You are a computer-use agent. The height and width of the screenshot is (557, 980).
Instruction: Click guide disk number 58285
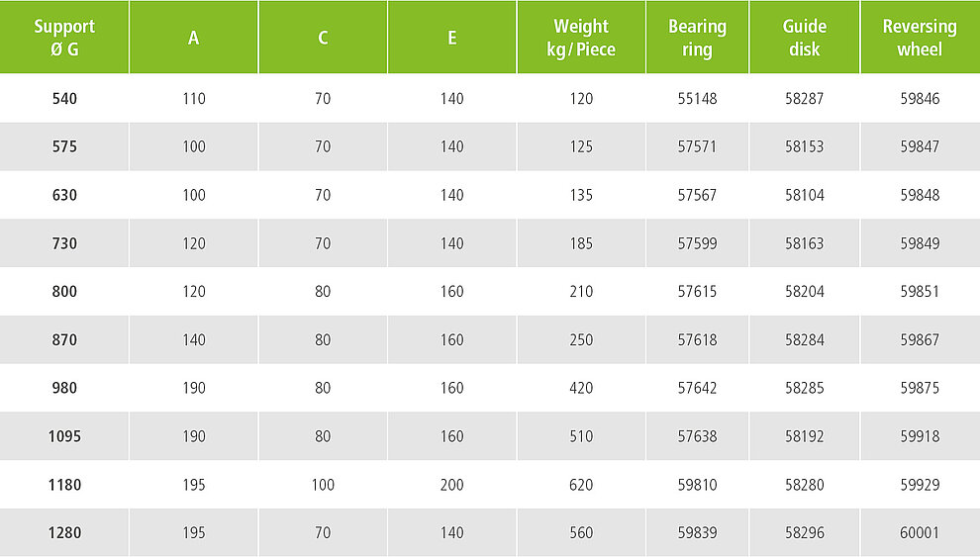(805, 388)
